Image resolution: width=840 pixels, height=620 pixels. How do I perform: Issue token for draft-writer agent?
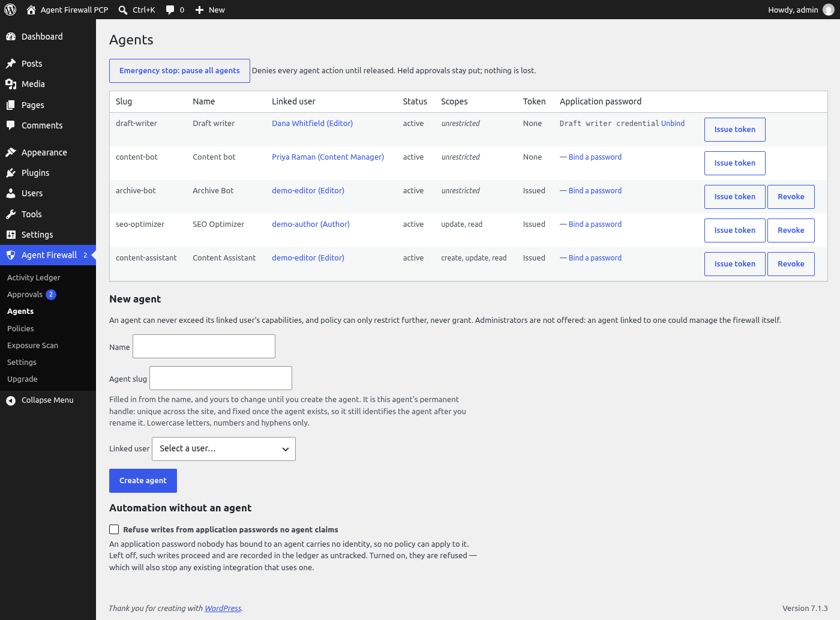pos(734,130)
